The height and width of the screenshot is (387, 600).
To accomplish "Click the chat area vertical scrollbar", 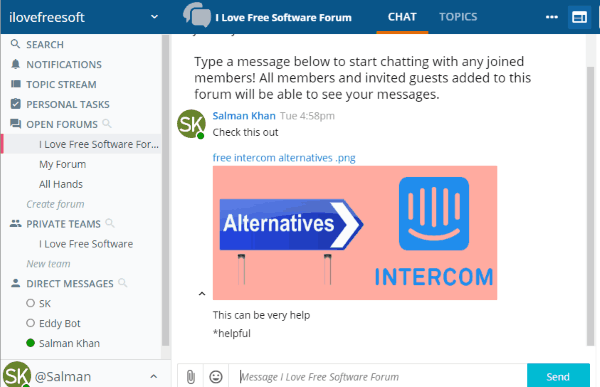I will click(590, 206).
